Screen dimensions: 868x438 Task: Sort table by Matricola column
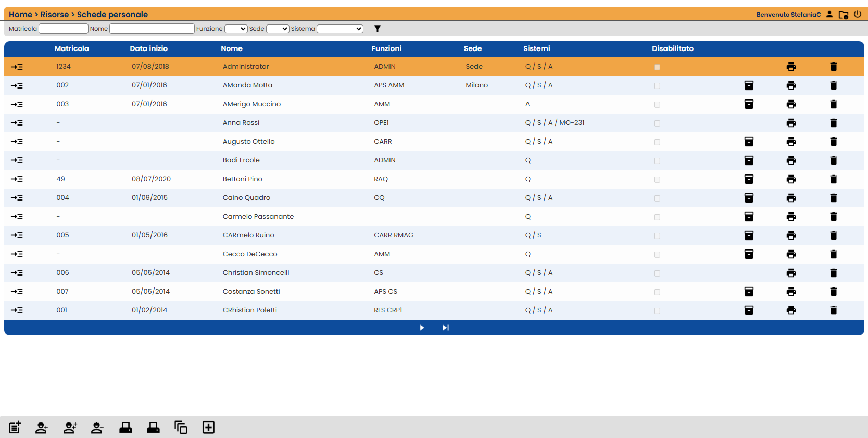[x=72, y=48]
